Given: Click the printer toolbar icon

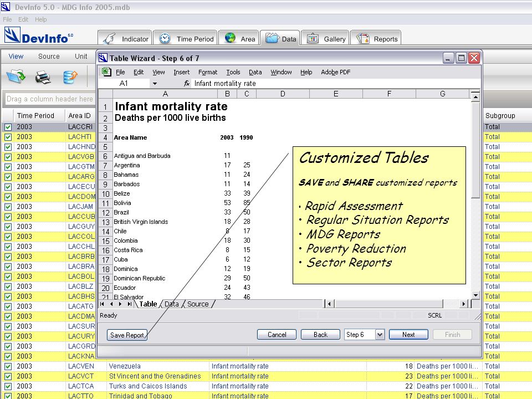Looking at the screenshot, I should 43,76.
